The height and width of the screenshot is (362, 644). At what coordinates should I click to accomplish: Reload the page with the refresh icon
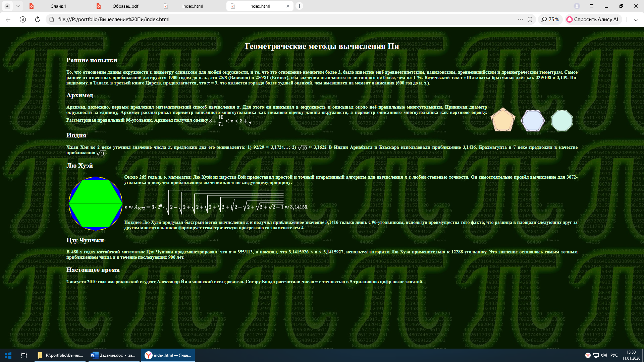click(38, 19)
